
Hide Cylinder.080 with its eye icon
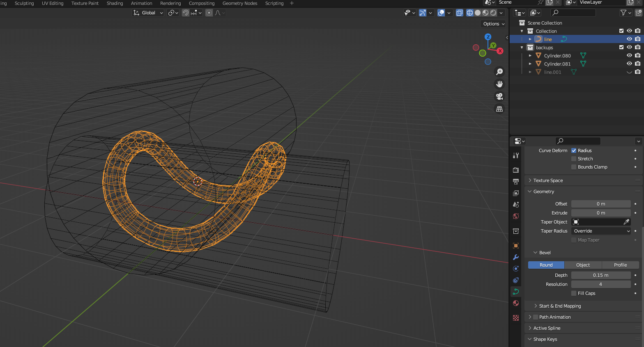click(629, 55)
